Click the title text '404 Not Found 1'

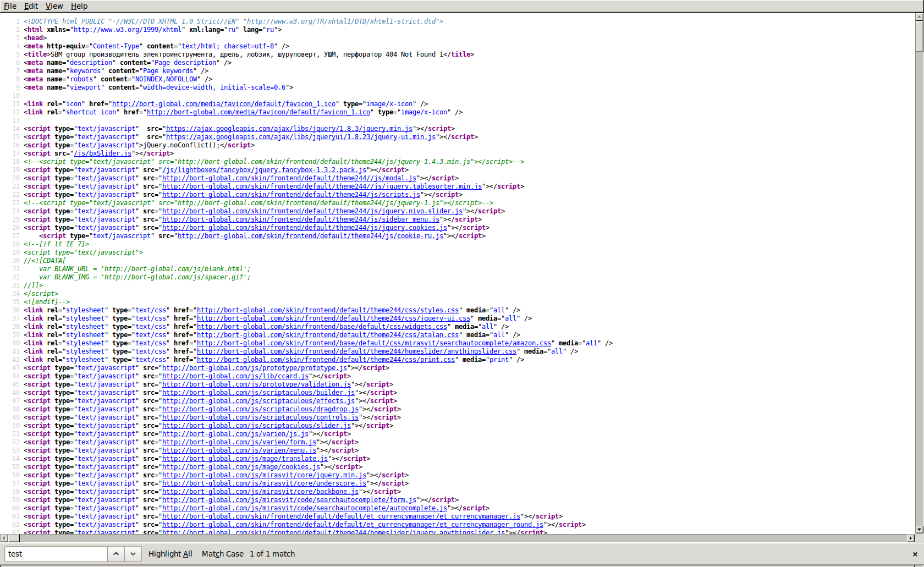[414, 54]
